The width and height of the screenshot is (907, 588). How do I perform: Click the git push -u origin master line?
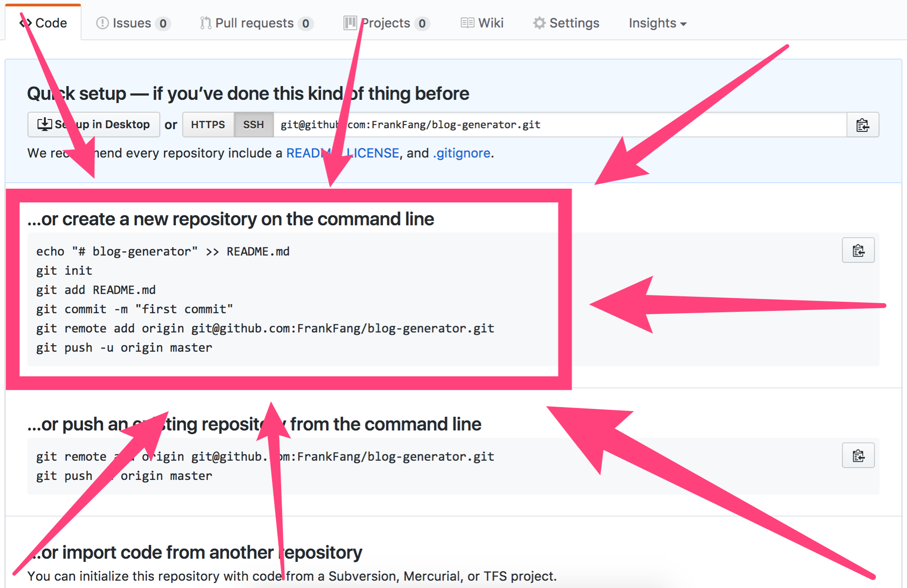[124, 348]
